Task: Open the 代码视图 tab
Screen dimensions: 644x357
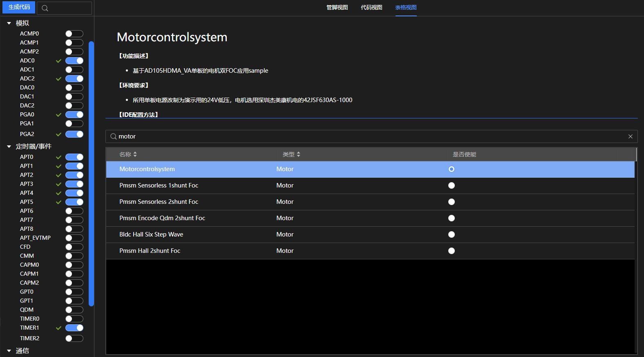Action: tap(371, 7)
